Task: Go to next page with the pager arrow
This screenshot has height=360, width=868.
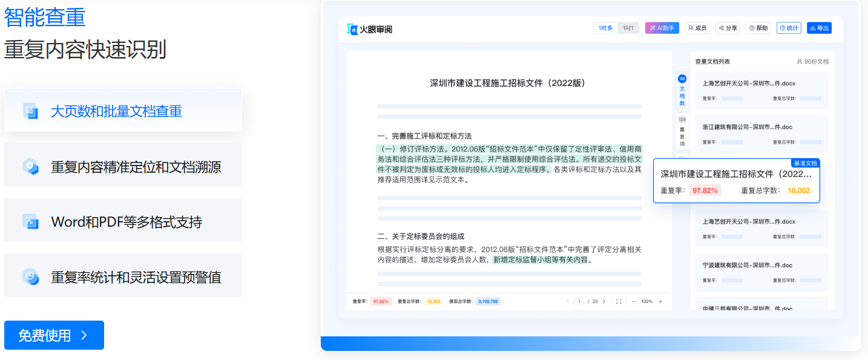Action: coord(603,301)
